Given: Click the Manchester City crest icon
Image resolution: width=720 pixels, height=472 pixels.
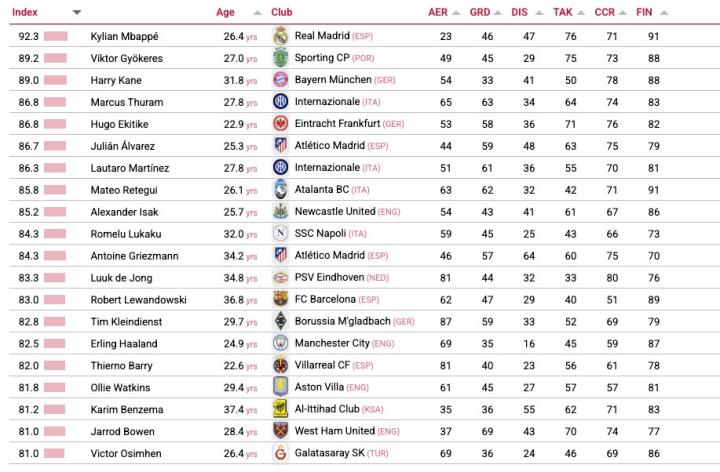Looking at the screenshot, I should click(280, 343).
